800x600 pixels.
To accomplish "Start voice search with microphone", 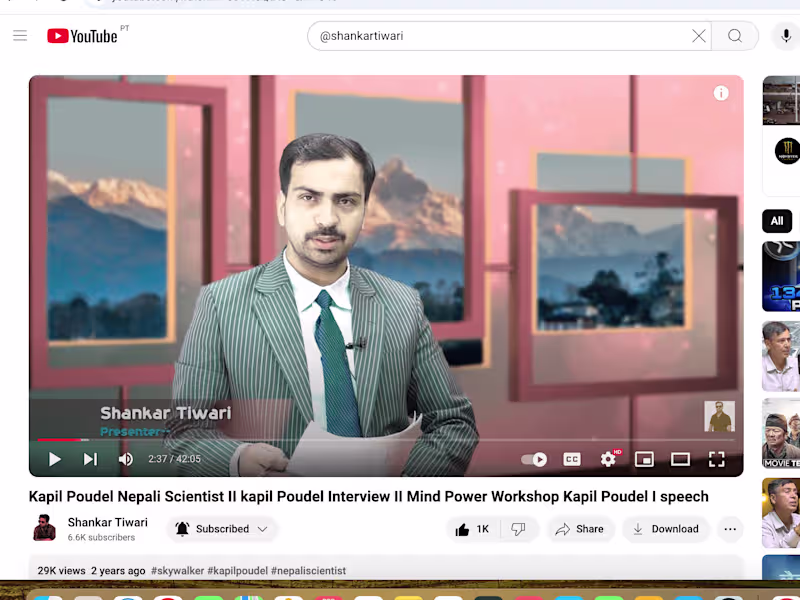I will (786, 36).
